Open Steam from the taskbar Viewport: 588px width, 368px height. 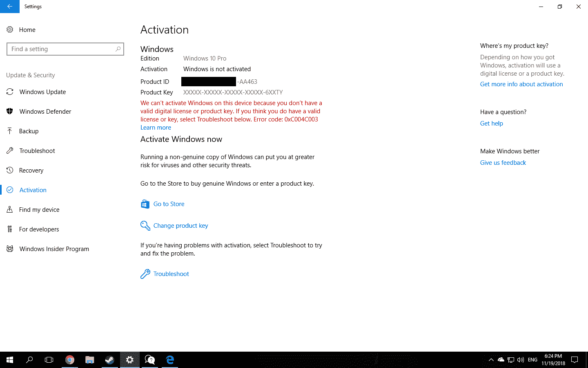[110, 360]
